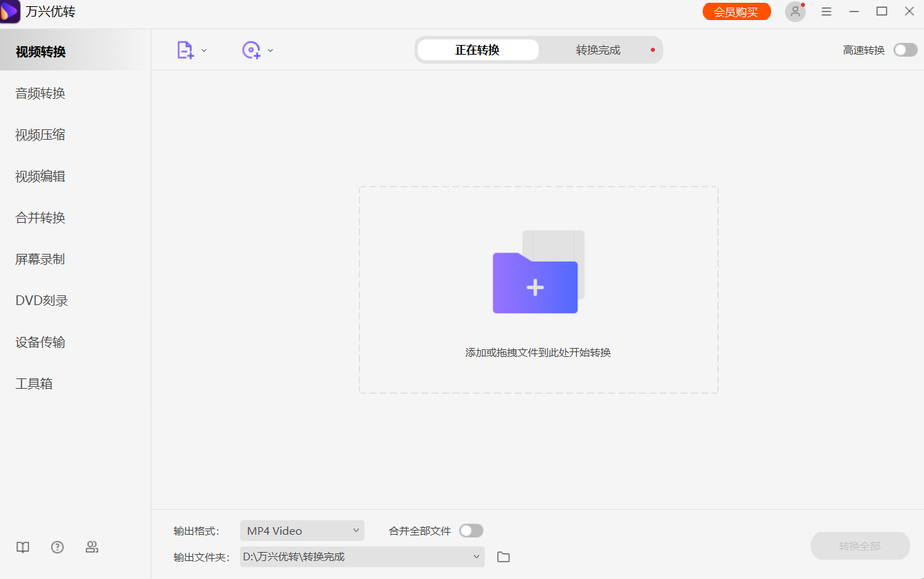Switch to the 正在转换 tab
The height and width of the screenshot is (579, 924).
tap(478, 50)
